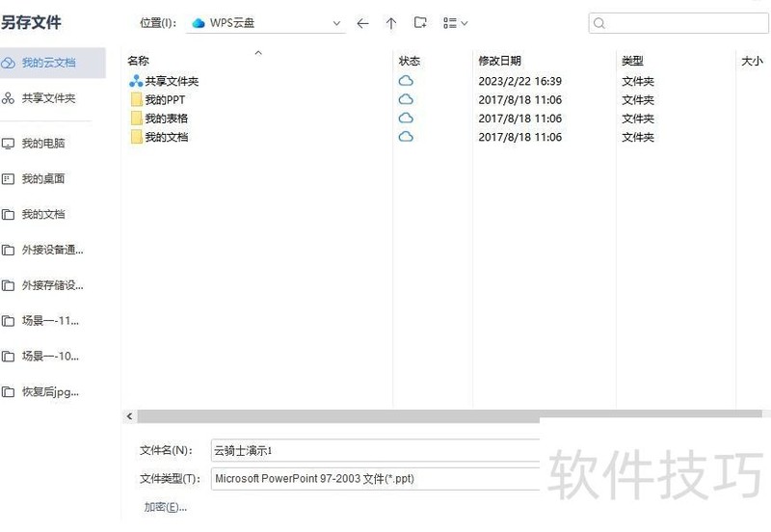The image size is (771, 532).
Task: Open 外接存储设... sidebar entry
Action: (52, 285)
